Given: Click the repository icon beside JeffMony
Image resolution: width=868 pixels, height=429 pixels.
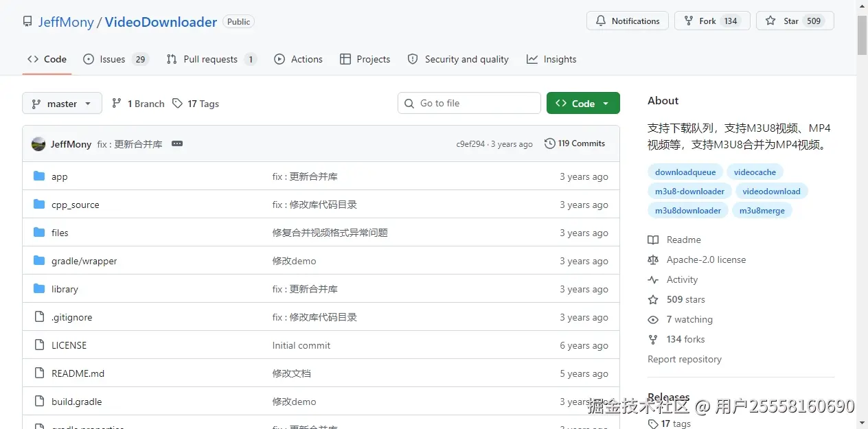Looking at the screenshot, I should (27, 22).
